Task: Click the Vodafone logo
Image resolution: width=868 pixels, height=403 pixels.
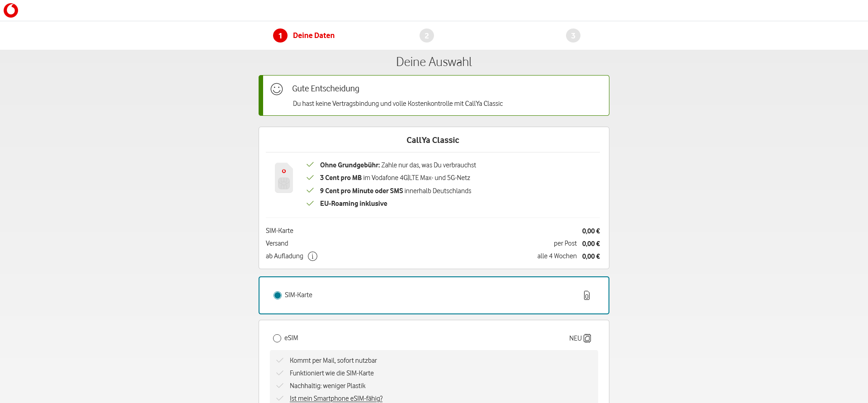Action: [11, 10]
